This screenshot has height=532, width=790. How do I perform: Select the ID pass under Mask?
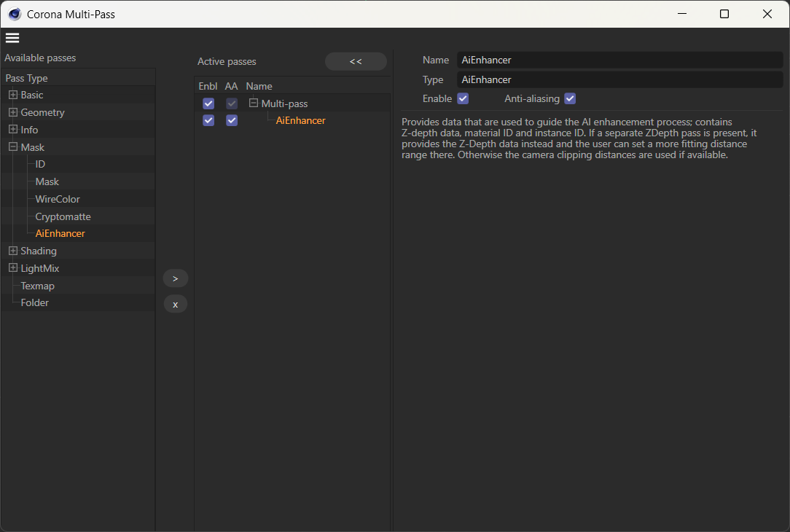[40, 164]
